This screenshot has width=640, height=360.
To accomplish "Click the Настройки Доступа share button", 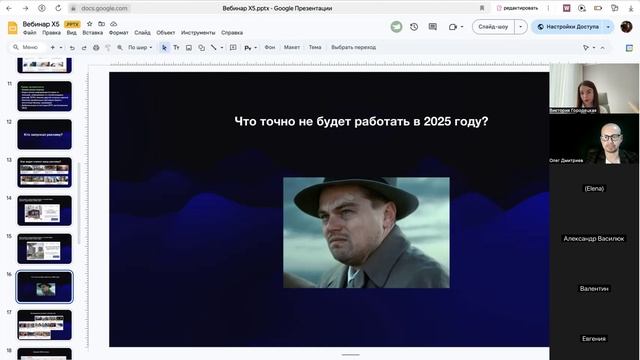I will tap(568, 27).
